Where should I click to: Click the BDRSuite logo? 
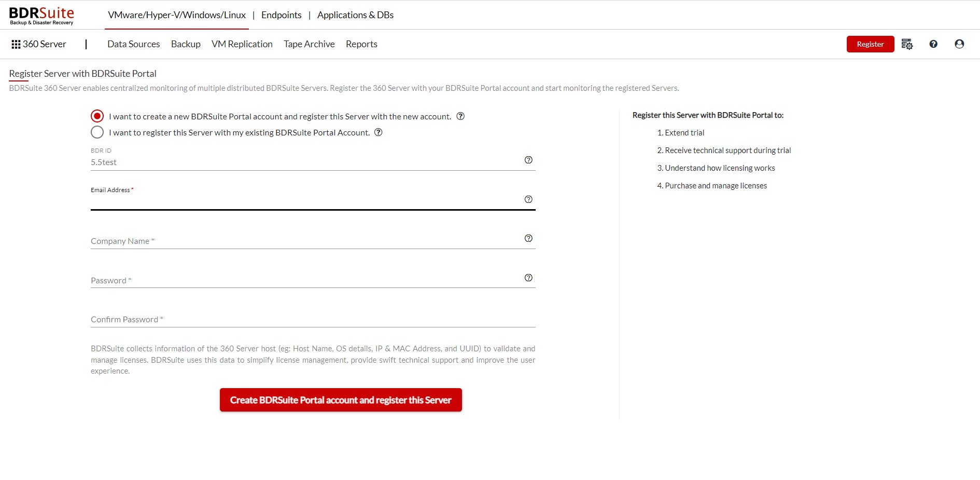(41, 15)
